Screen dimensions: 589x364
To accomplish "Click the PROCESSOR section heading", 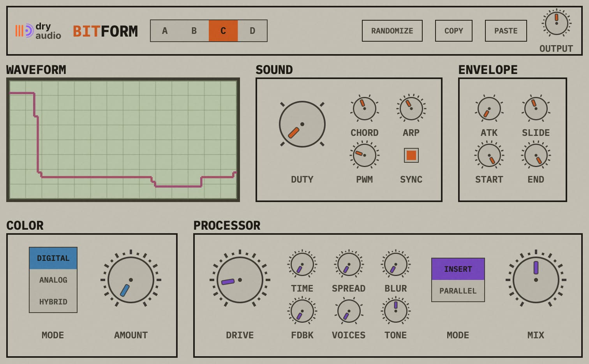I will tap(227, 225).
